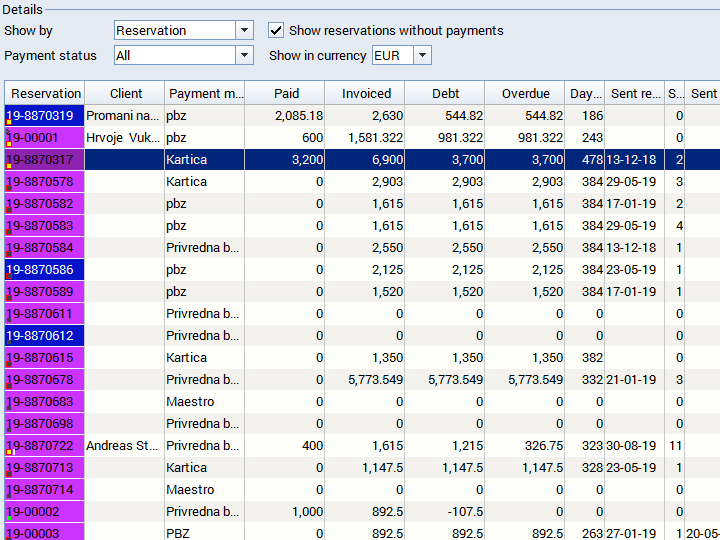Click the red marker on reservation 19-8870578
Screen dimensions: 720x540
(9, 187)
